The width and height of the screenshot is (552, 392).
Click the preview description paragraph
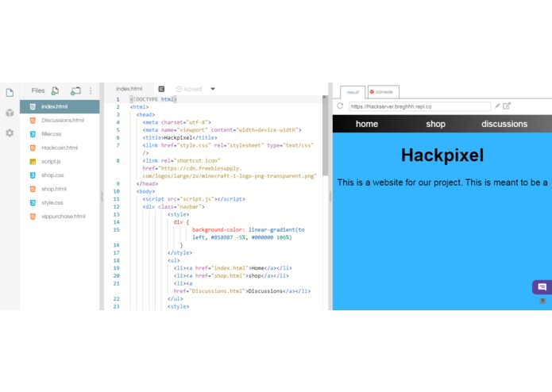tap(442, 183)
